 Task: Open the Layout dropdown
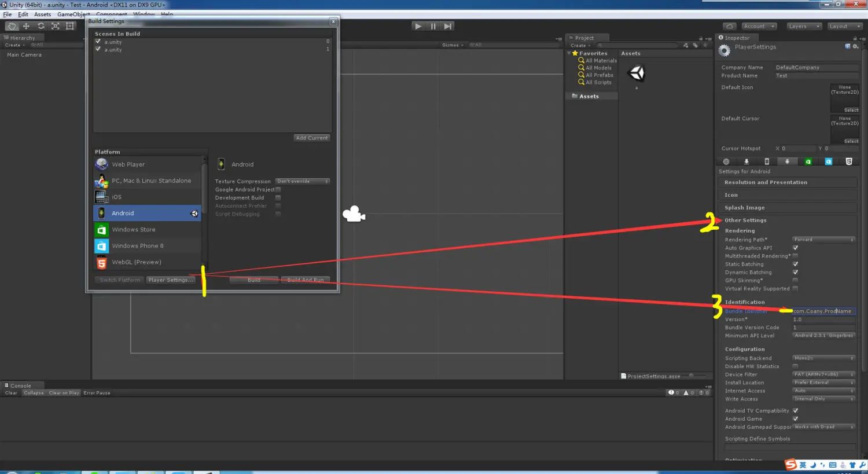(x=844, y=26)
